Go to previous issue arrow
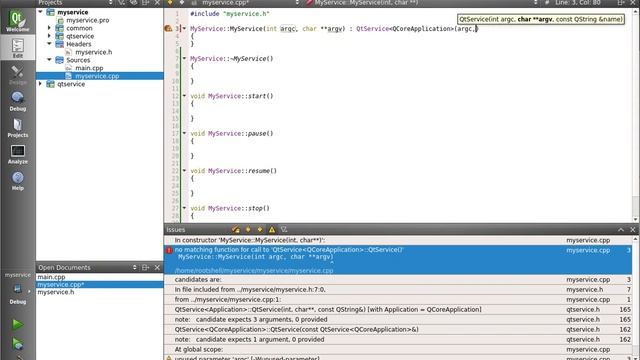Screen dimensions: 640x360 coord(248,229)
